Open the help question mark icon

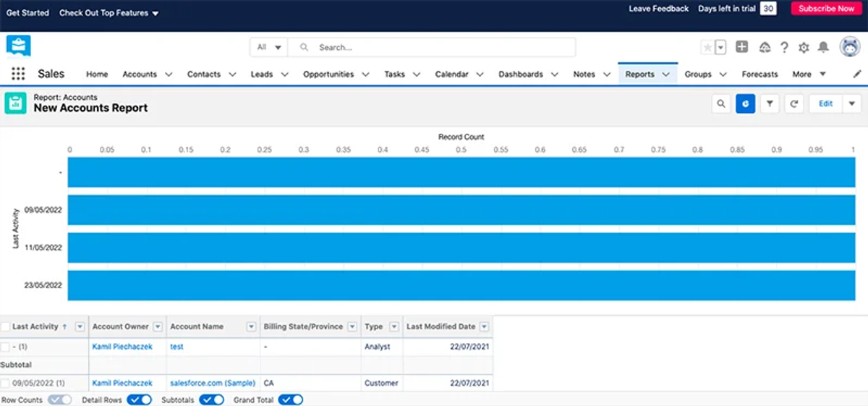point(784,47)
